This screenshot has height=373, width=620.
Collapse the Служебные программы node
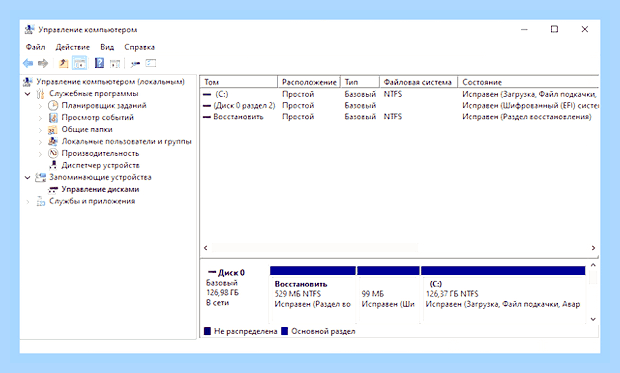click(27, 94)
